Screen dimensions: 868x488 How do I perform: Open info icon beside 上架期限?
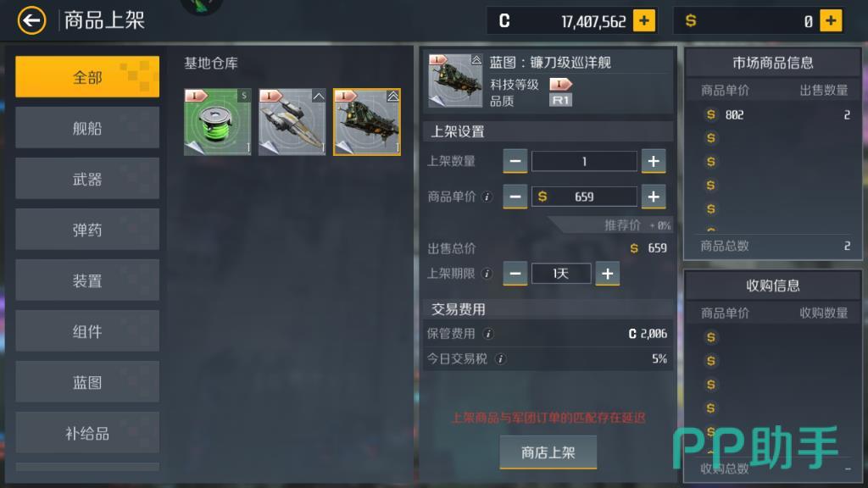click(487, 274)
